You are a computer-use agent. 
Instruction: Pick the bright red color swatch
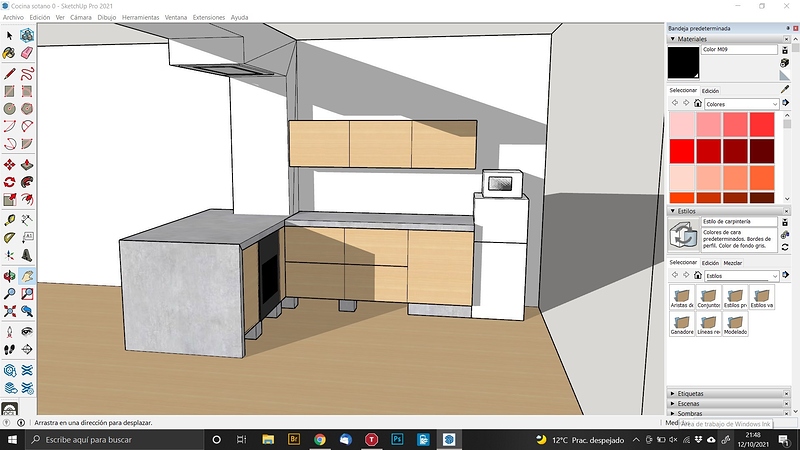(683, 150)
